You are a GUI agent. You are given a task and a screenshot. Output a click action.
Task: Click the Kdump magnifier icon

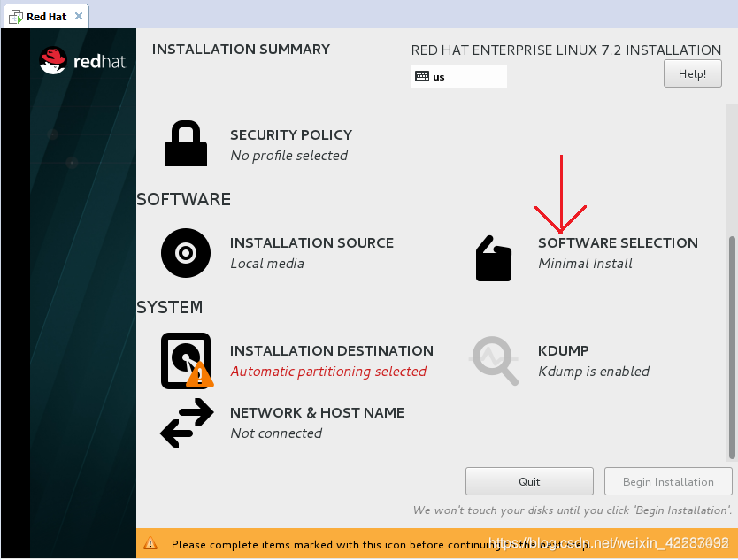point(494,361)
